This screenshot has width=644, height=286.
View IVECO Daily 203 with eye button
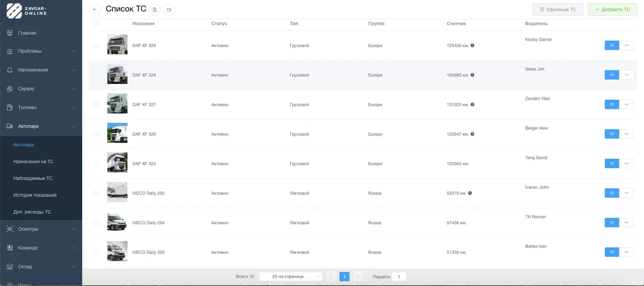(612, 252)
